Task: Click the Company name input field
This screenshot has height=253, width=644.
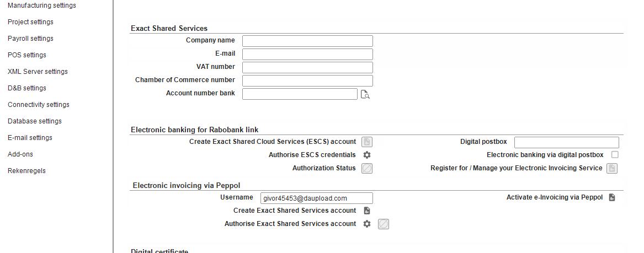Action: (307, 41)
